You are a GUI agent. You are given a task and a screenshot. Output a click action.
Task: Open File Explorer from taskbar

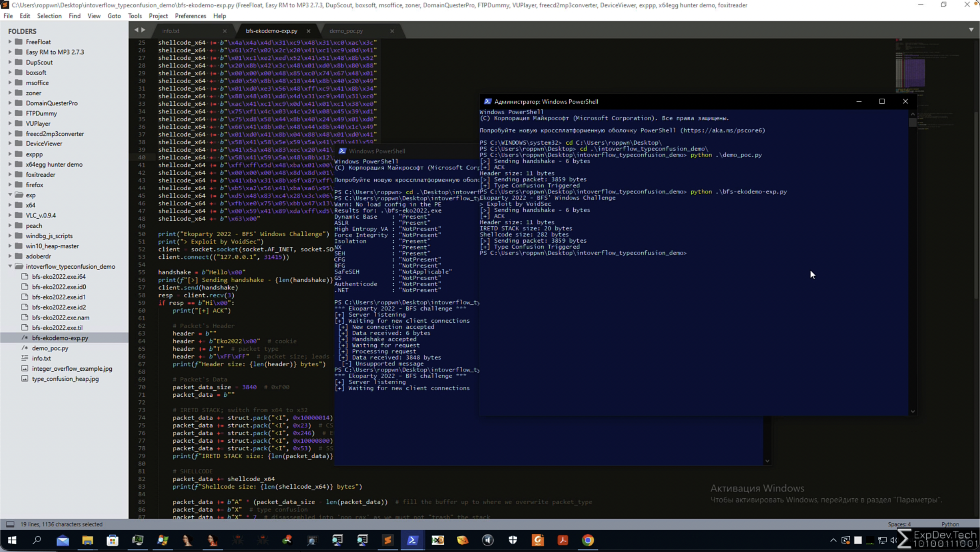pos(87,540)
